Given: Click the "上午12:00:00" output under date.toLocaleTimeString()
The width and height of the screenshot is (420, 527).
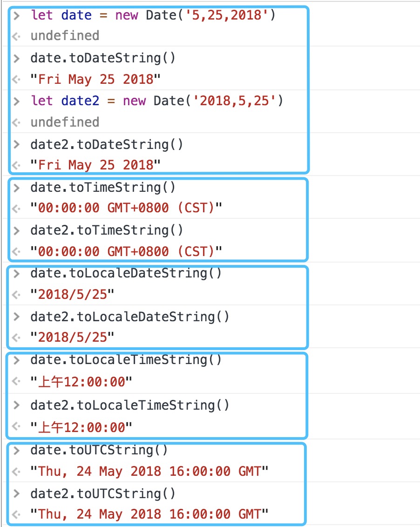Looking at the screenshot, I should coord(81,382).
